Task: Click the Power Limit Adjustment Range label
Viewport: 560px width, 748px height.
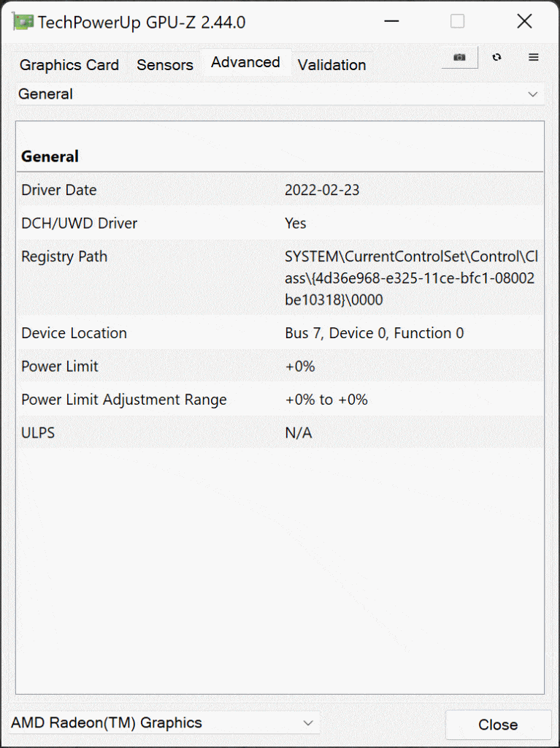Action: click(124, 400)
